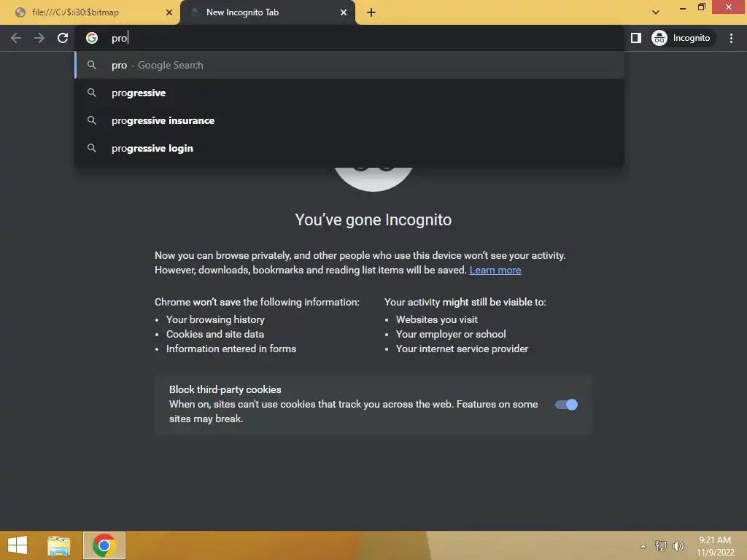Click the Chrome taskbar icon

click(x=104, y=545)
